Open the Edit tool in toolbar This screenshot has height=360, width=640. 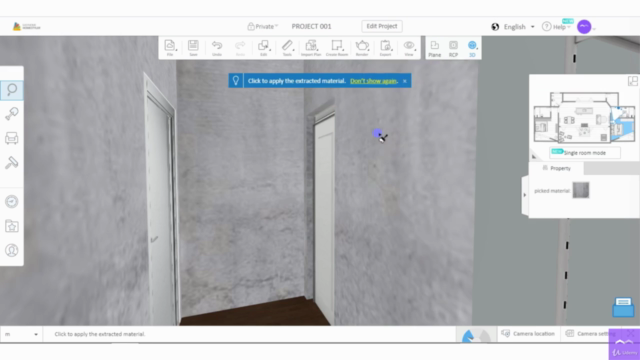[264, 48]
